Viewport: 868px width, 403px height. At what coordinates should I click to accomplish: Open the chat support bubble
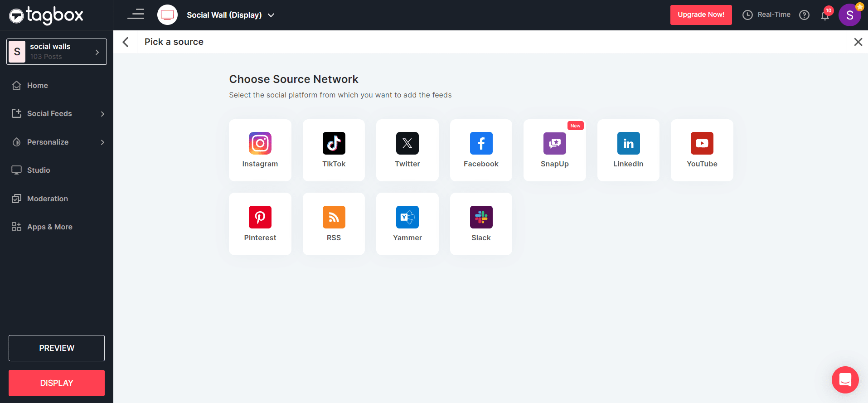pos(845,379)
